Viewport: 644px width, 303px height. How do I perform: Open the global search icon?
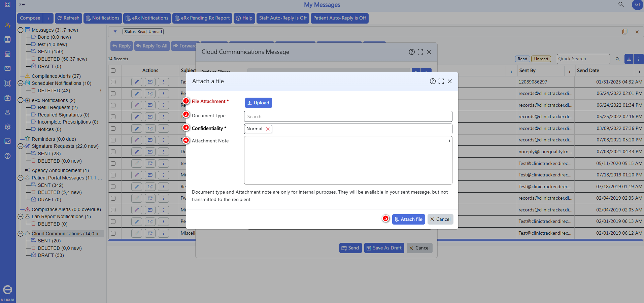tap(621, 4)
